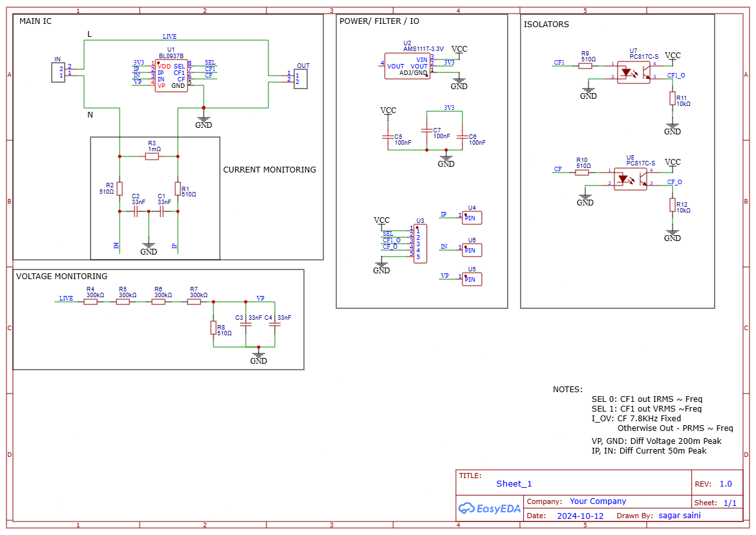The image size is (756, 535).
Task: Click the EasyEDA logo in title block
Action: click(489, 509)
